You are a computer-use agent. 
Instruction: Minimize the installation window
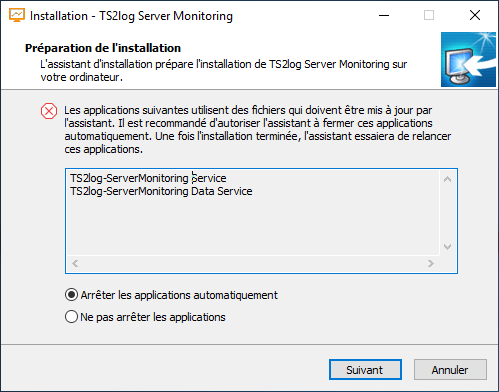(384, 15)
